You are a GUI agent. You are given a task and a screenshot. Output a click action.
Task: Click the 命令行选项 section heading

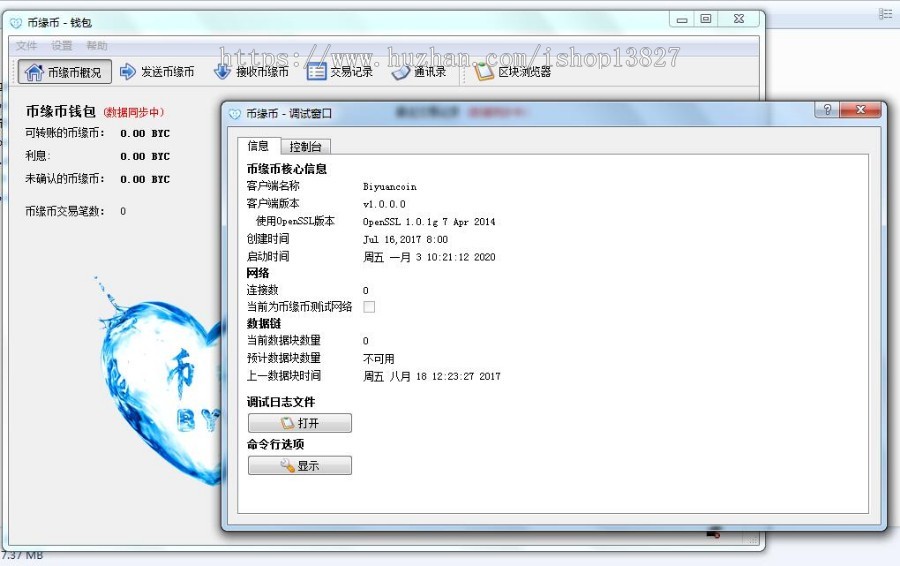pos(276,444)
